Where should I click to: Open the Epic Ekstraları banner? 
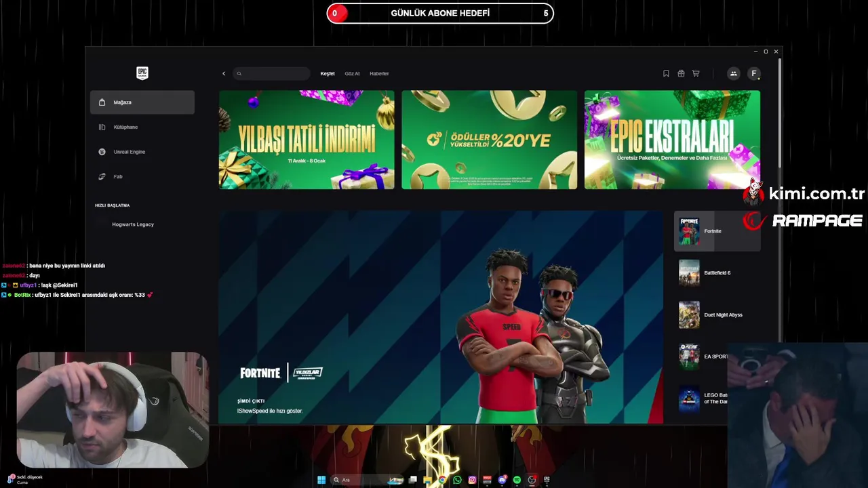click(x=672, y=140)
